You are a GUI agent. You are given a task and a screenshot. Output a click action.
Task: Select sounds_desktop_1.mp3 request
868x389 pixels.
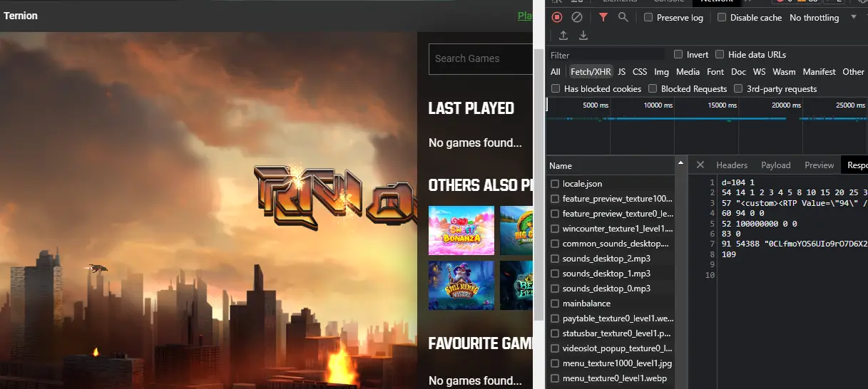[x=611, y=274]
